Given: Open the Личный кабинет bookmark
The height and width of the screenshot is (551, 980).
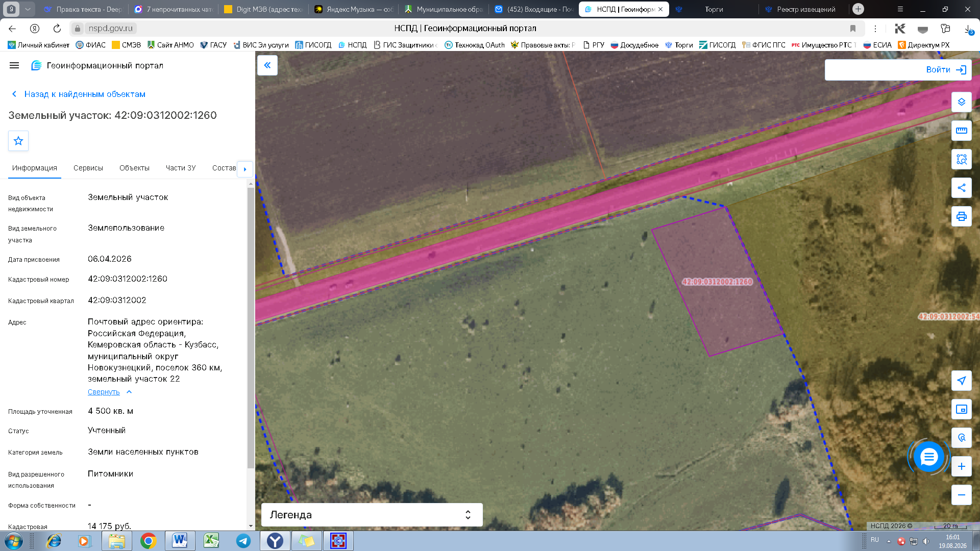Looking at the screenshot, I should coord(39,45).
